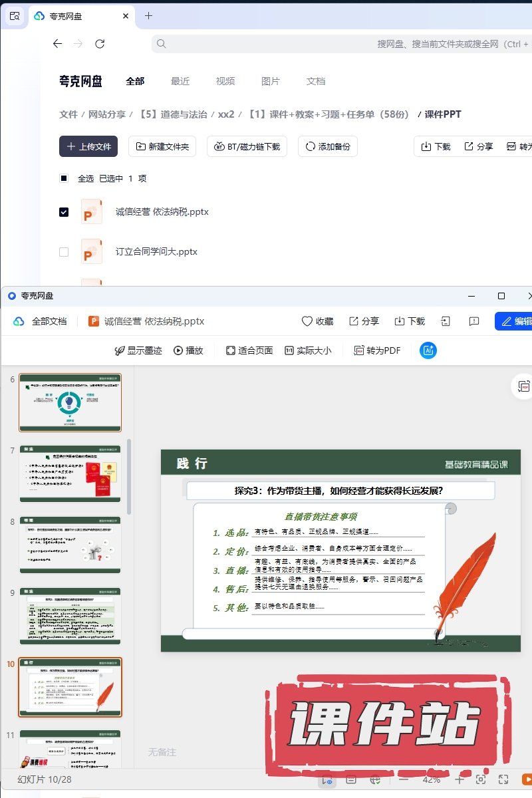Click the search input field

click(332, 44)
